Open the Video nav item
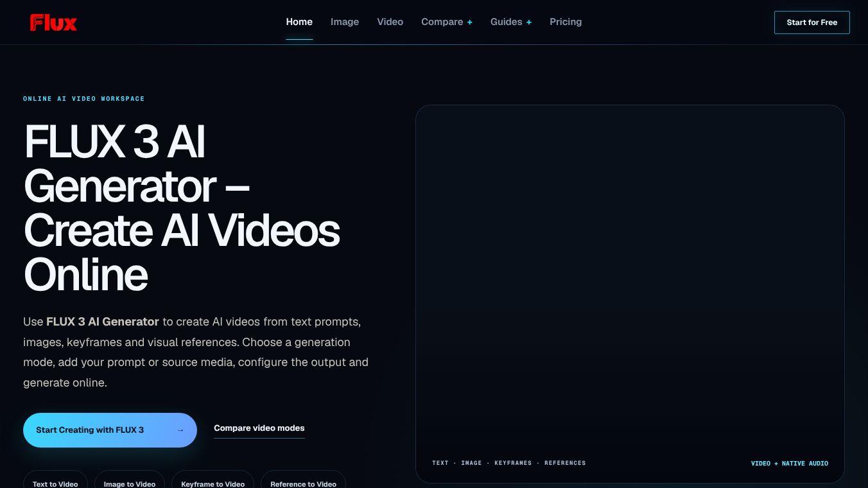This screenshot has height=488, width=868. coord(390,22)
